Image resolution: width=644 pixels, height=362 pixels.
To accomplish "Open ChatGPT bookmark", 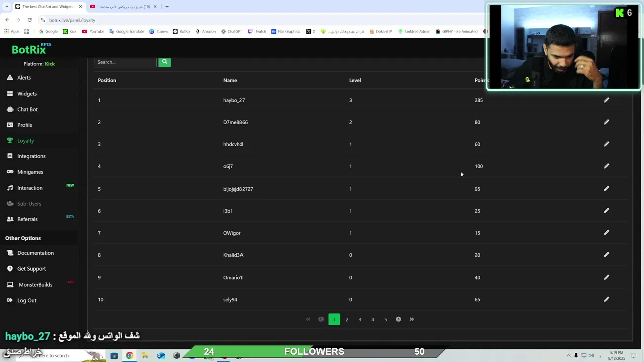I will (231, 31).
